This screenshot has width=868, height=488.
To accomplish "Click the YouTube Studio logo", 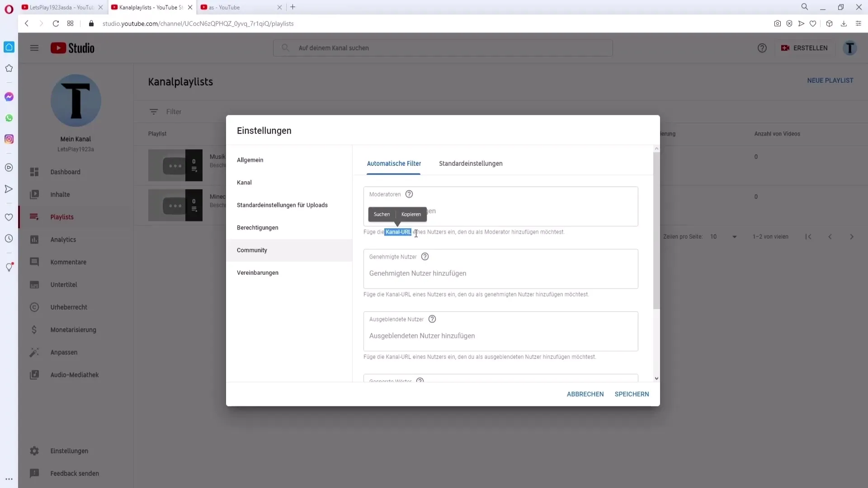I will click(72, 48).
